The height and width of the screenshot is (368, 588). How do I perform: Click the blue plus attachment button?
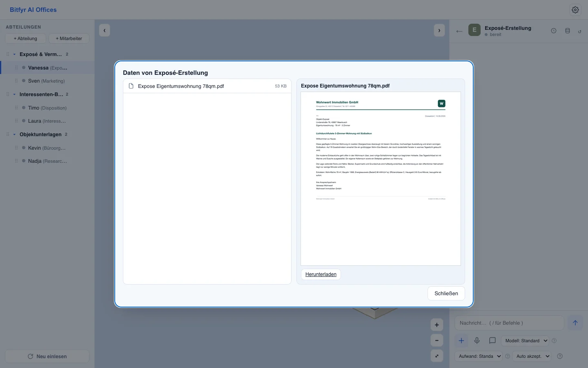tap(461, 341)
